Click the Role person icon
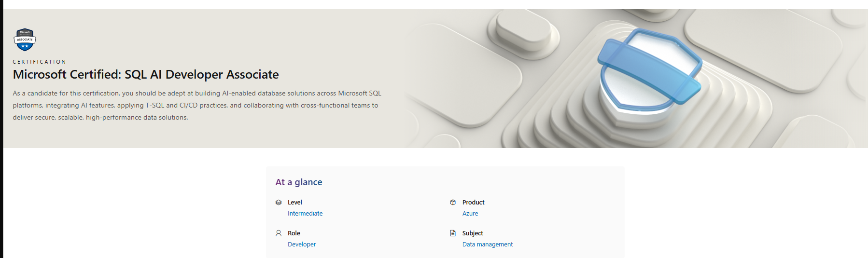868x258 pixels. tap(279, 233)
